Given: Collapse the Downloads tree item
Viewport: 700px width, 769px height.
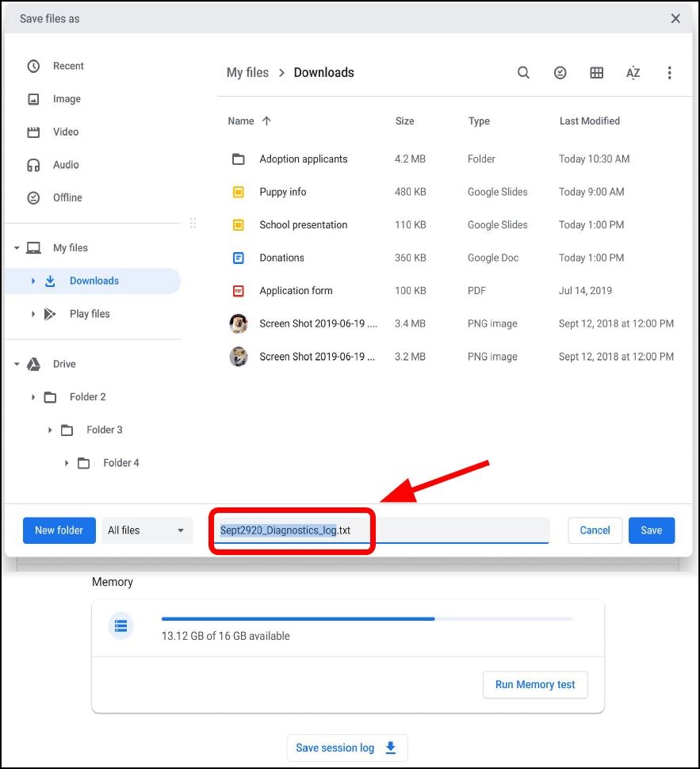Looking at the screenshot, I should (x=32, y=281).
